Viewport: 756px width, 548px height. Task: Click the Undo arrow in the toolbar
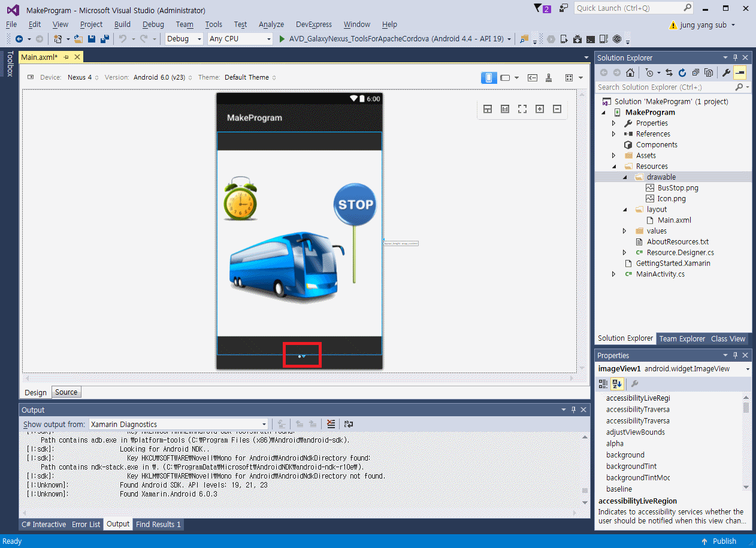coord(122,39)
